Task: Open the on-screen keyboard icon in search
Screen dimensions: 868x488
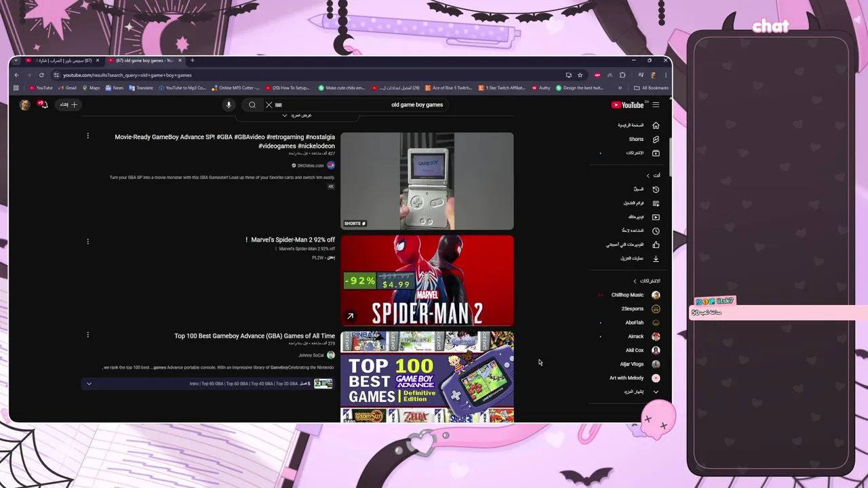Action: click(278, 105)
